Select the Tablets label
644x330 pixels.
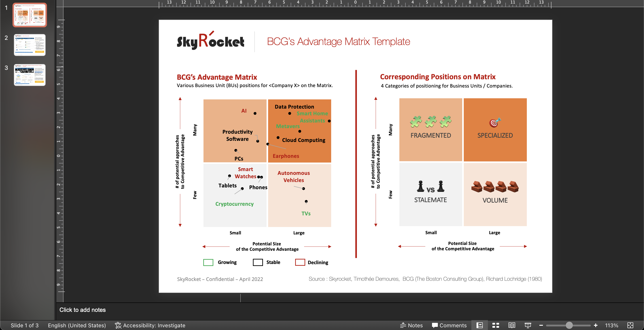coord(227,186)
